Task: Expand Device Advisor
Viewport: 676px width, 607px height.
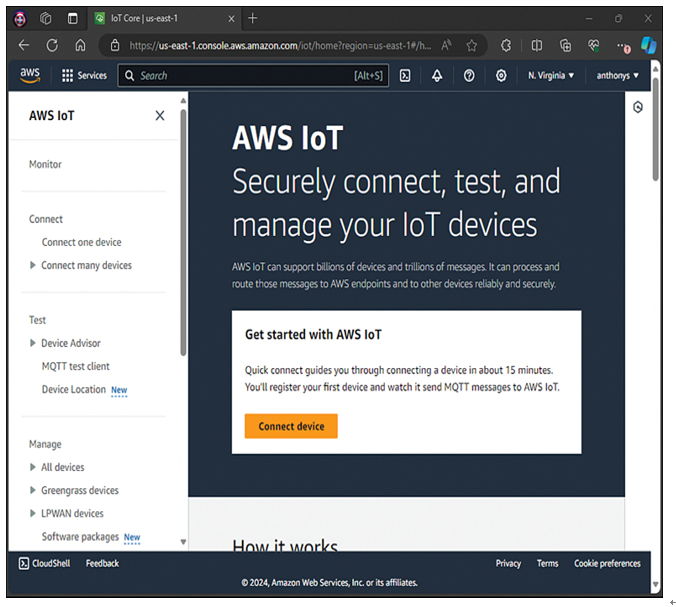Action: point(32,343)
